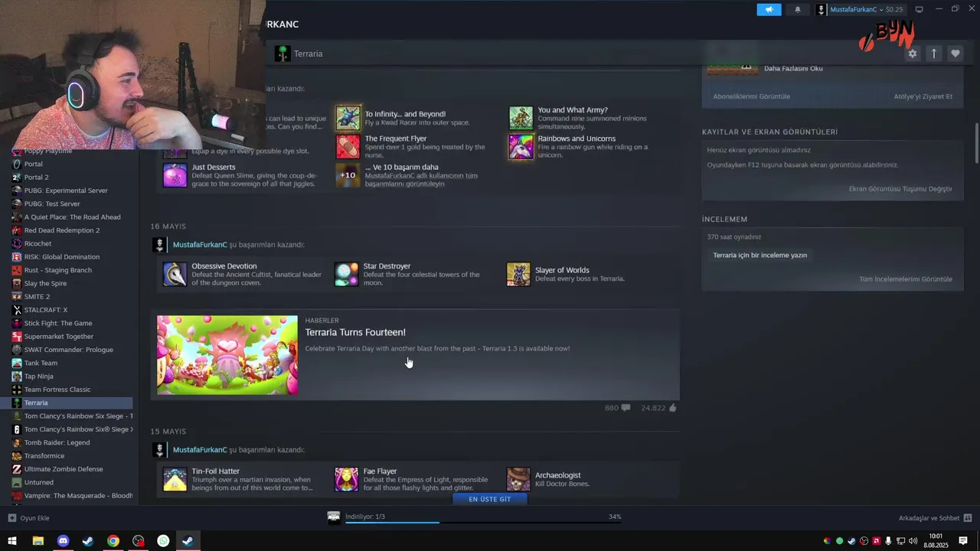Open the Steam announcements megaphone button

pyautogui.click(x=769, y=9)
